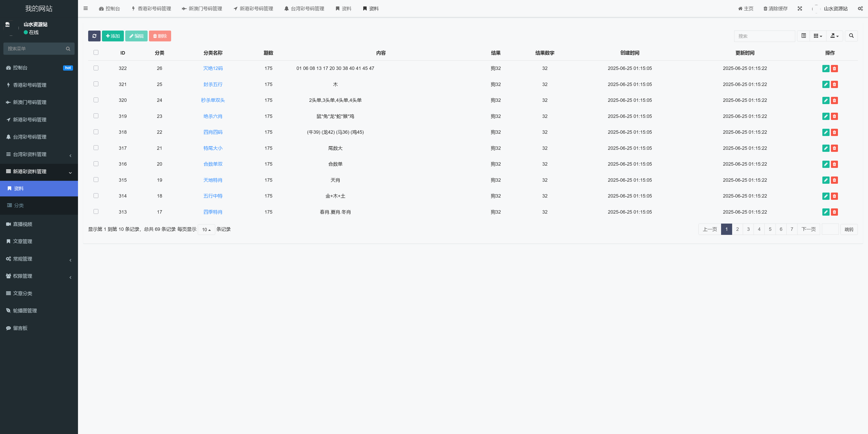Tick the checkbox for row ID 316
The image size is (868, 434).
96,164
